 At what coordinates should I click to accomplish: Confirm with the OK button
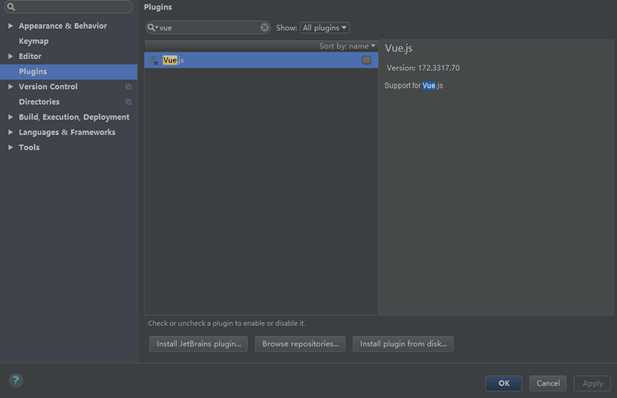(504, 383)
